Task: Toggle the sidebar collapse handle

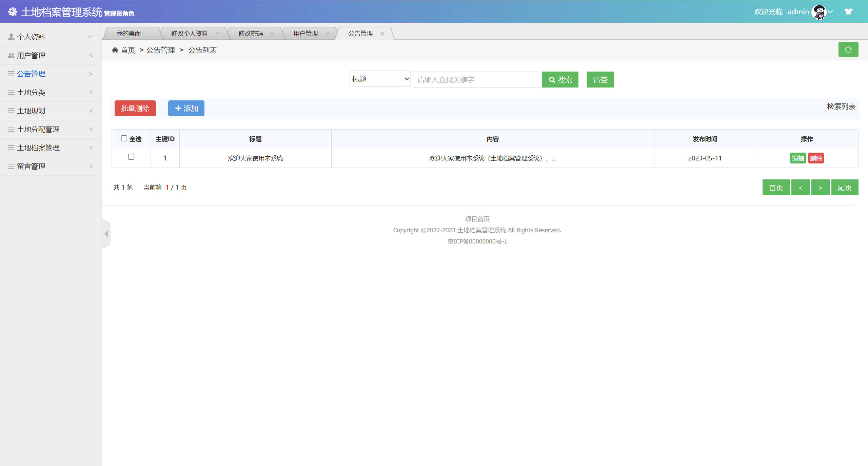Action: 106,233
